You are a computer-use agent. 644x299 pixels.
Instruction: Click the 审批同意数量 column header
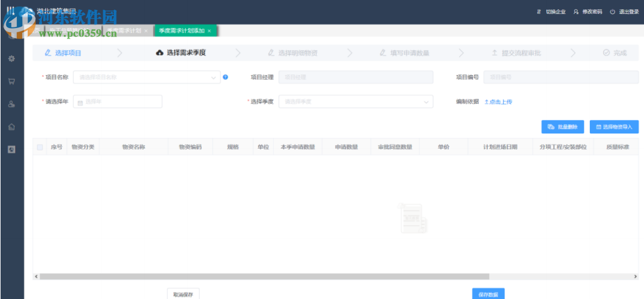click(x=395, y=147)
